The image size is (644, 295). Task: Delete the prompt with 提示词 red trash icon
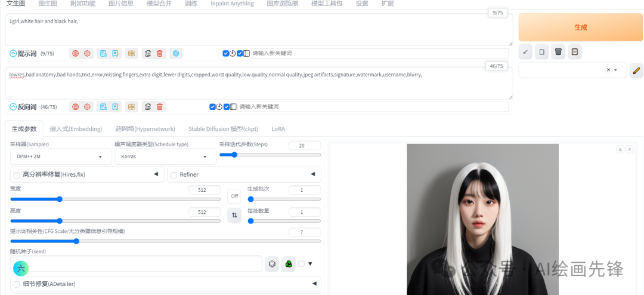pyautogui.click(x=160, y=53)
